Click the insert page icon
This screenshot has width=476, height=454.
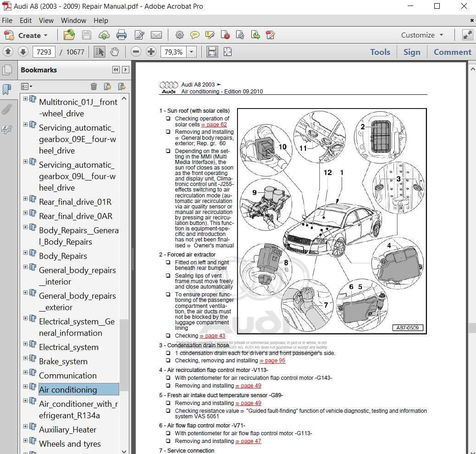coord(255,35)
